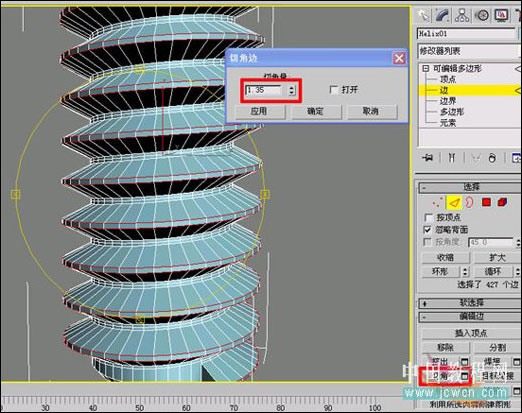Click 扩大 (Grow) selection button

[x=498, y=258]
